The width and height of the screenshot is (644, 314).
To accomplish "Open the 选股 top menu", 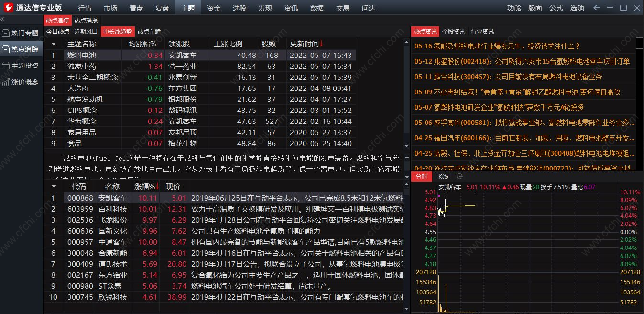I will point(240,8).
